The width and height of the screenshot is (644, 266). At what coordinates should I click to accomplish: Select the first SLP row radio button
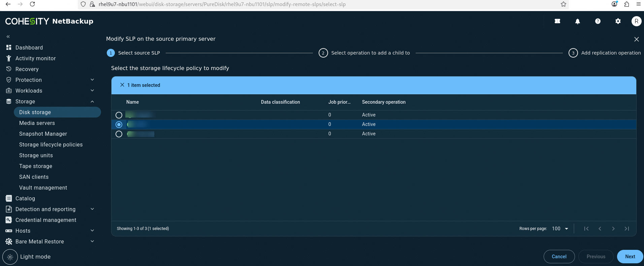(x=119, y=115)
